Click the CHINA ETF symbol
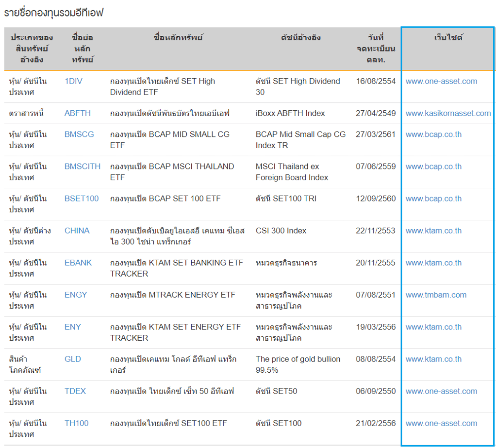Viewport: 497px width, 448px height. [x=77, y=231]
